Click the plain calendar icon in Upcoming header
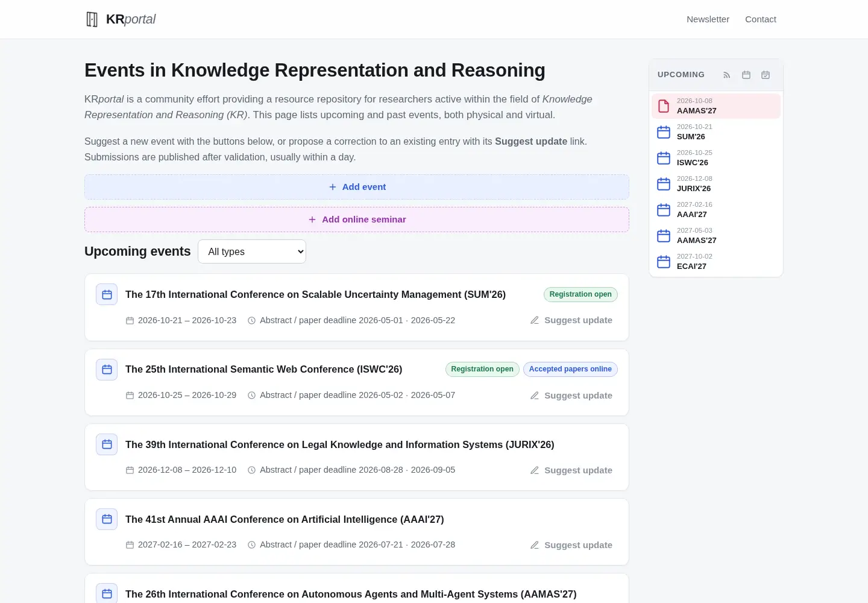 point(746,75)
